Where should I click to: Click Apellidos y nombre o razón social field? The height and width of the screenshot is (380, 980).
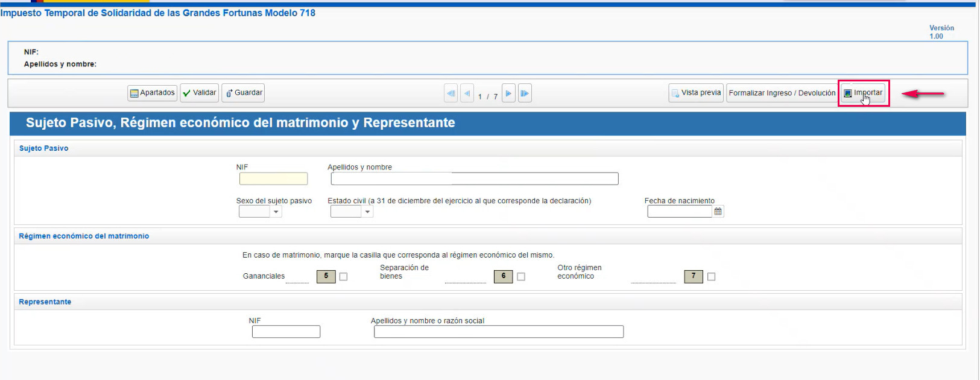tap(499, 332)
